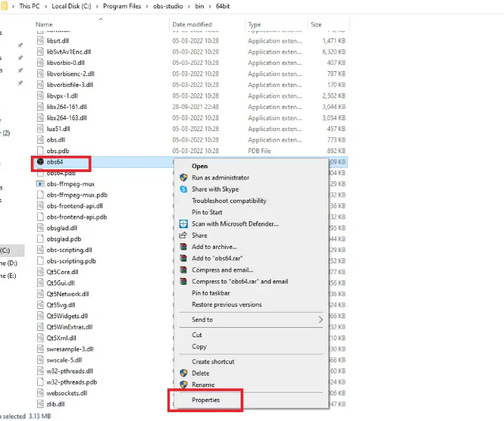Go to This PC in the address bar
Viewport: 504px width, 421px height.
pyautogui.click(x=30, y=6)
